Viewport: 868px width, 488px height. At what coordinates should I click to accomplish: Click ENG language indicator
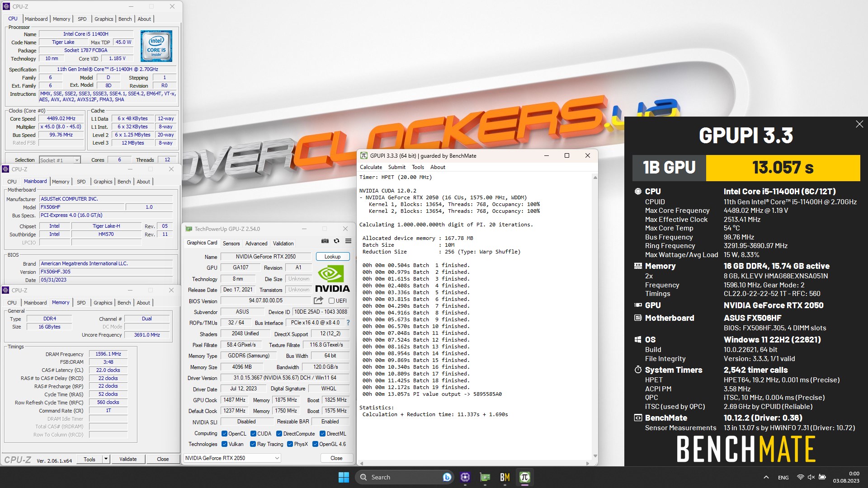[783, 477]
